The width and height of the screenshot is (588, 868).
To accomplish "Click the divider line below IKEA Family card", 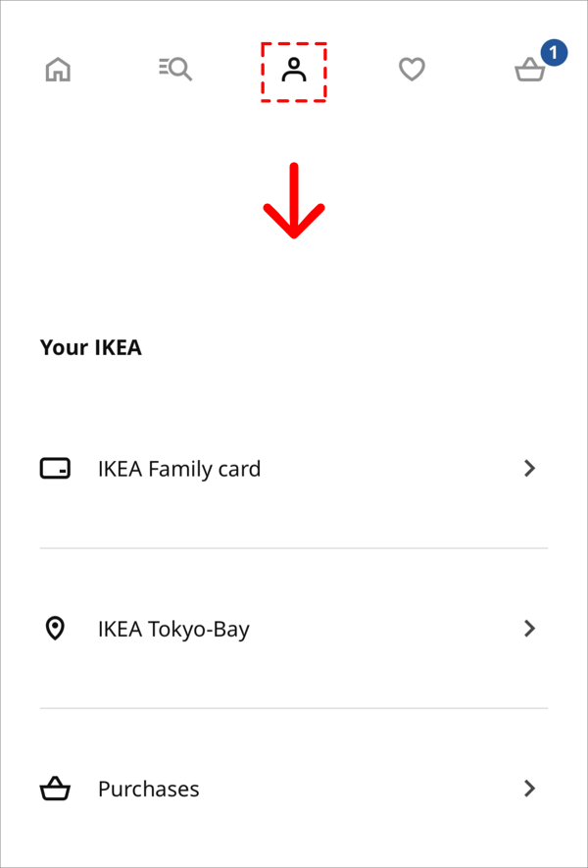I will pos(294,548).
